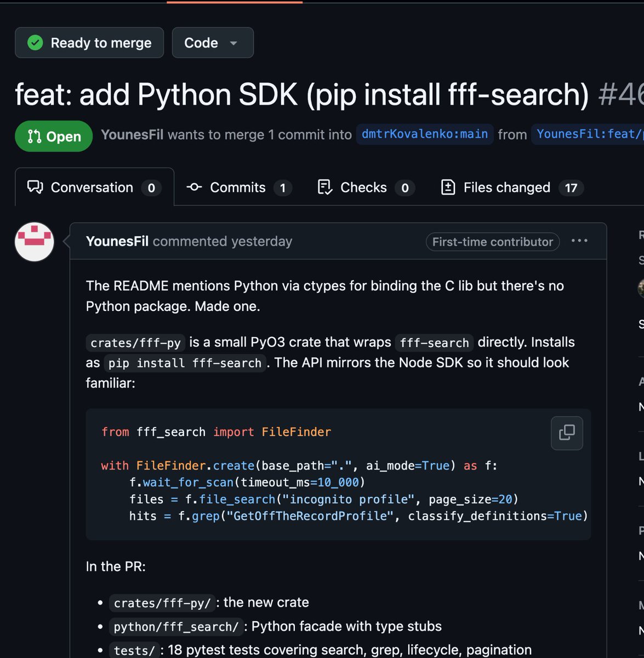Click the Ready to merge status button
644x658 pixels.
[x=89, y=43]
